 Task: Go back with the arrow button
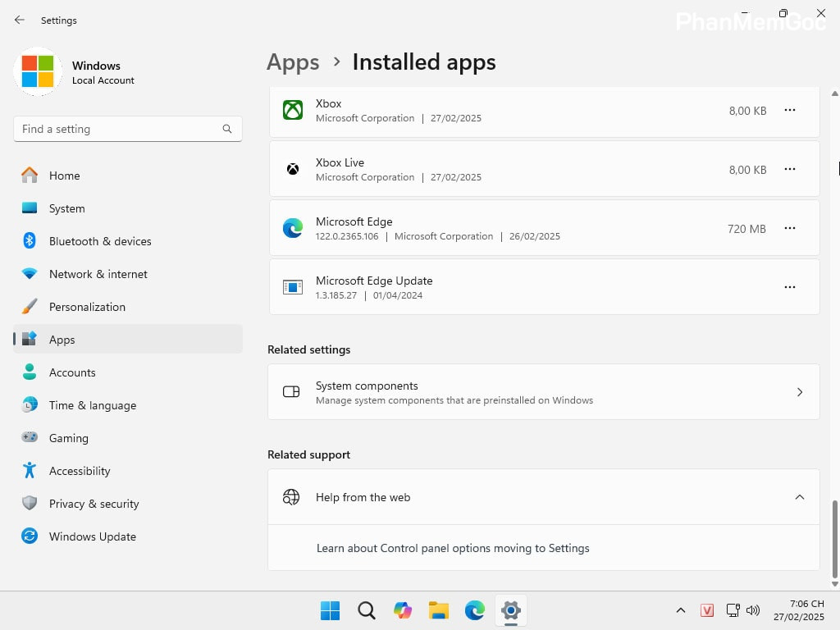coord(19,20)
